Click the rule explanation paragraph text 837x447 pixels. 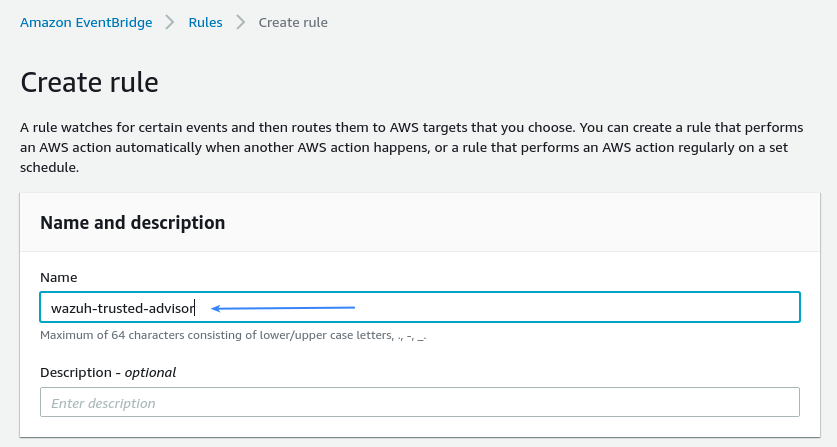[x=400, y=148]
